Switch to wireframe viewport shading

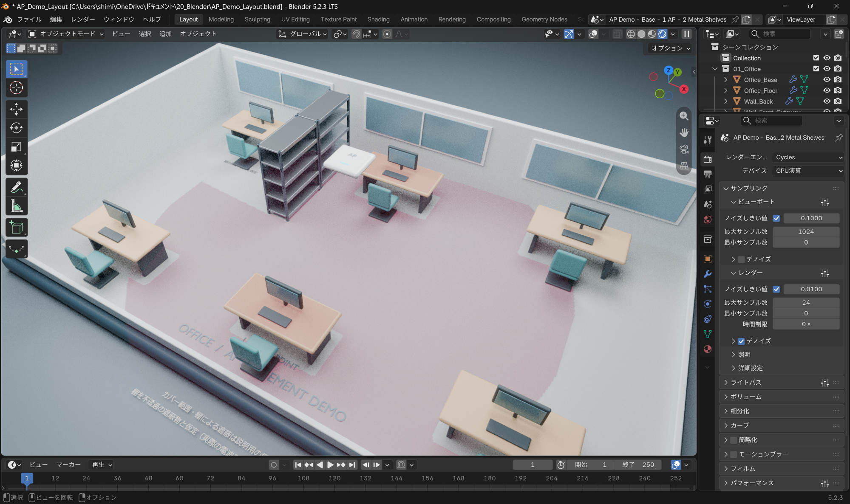631,34
